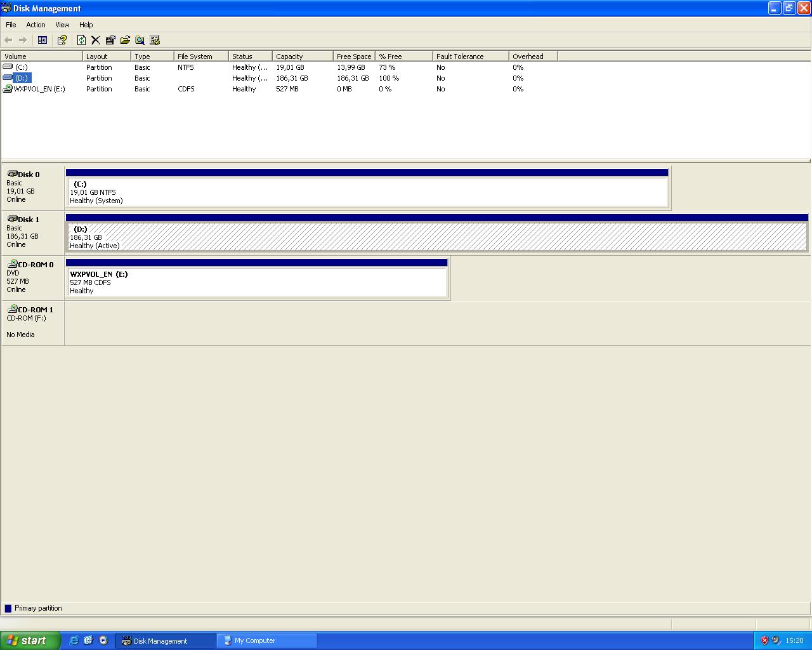Sort by the Type column header
812x650 pixels.
(x=152, y=56)
